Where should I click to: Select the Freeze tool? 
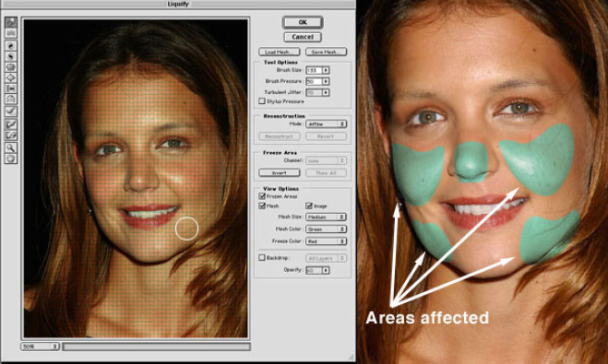tap(11, 124)
